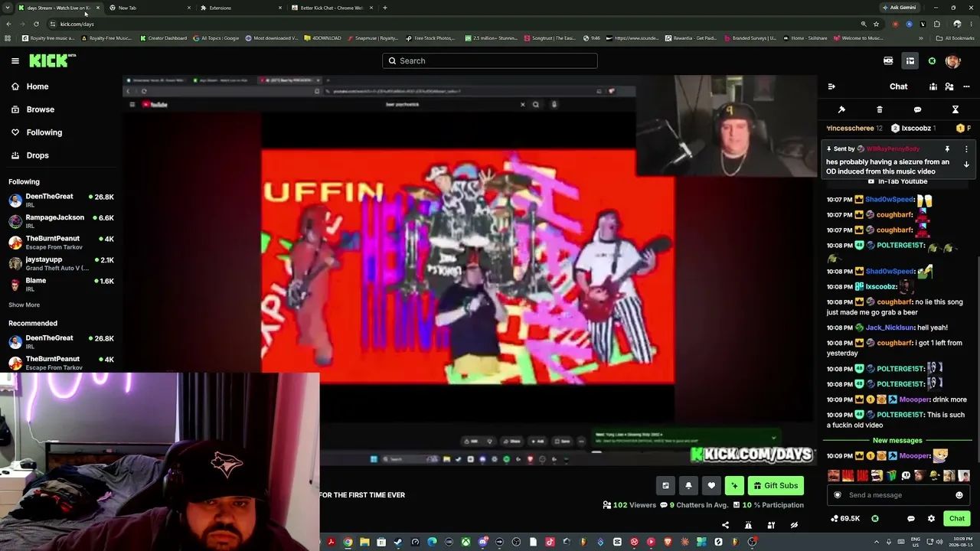Jump to New messages in chat

[897, 441]
